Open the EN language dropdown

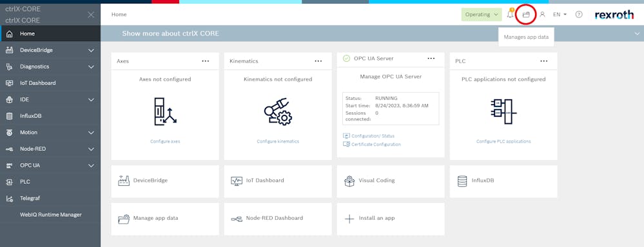pyautogui.click(x=560, y=14)
